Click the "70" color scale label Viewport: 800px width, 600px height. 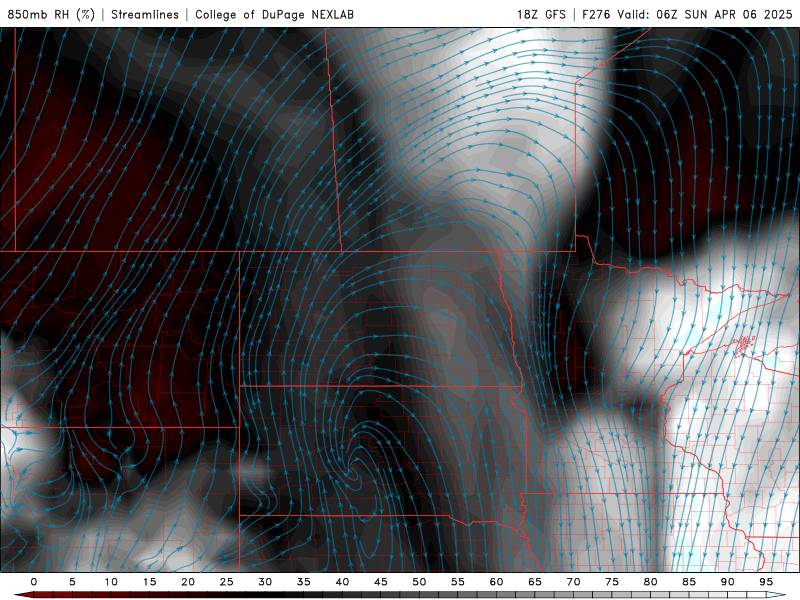click(573, 582)
